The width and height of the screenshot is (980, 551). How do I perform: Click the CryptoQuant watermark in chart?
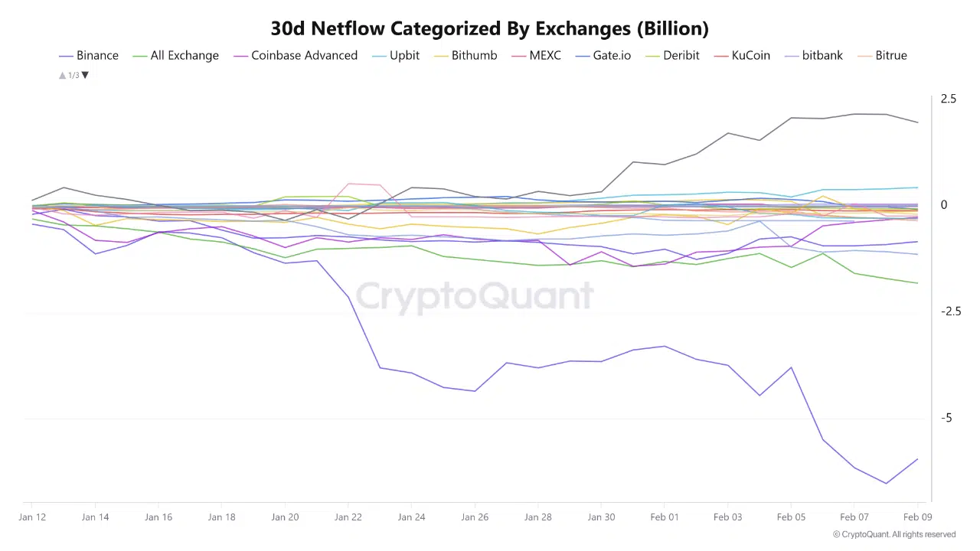475,297
